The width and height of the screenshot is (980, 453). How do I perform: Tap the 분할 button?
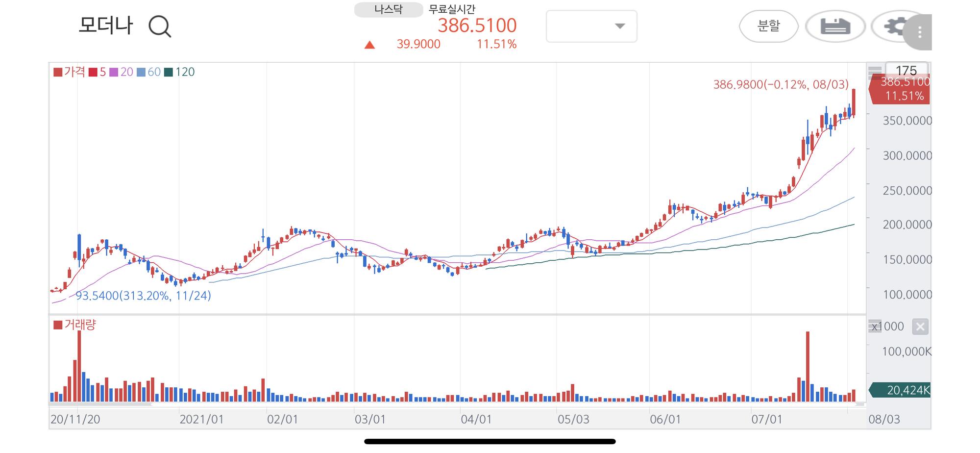click(x=769, y=26)
